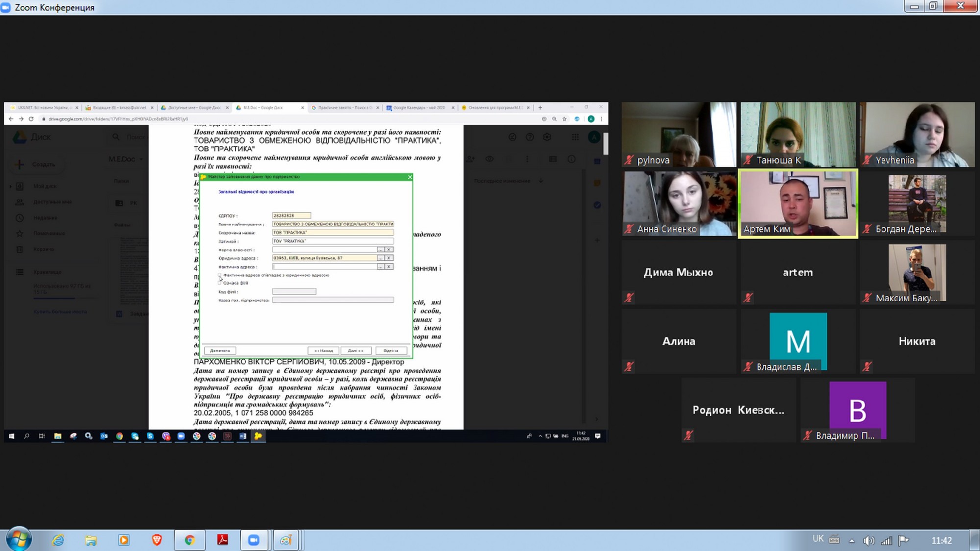Check the 'Ознака філії' checkbox
Screen dimensions: 980x551
[220, 283]
